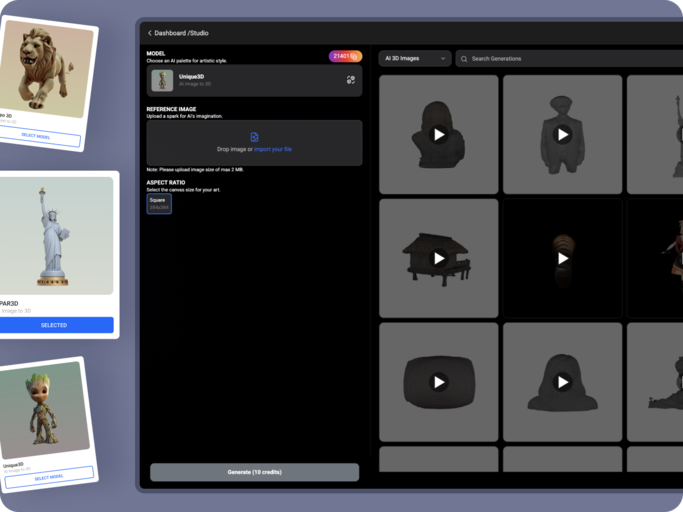Play the stilt house 3D generation
Screen dimensions: 683x512
[x=438, y=258]
